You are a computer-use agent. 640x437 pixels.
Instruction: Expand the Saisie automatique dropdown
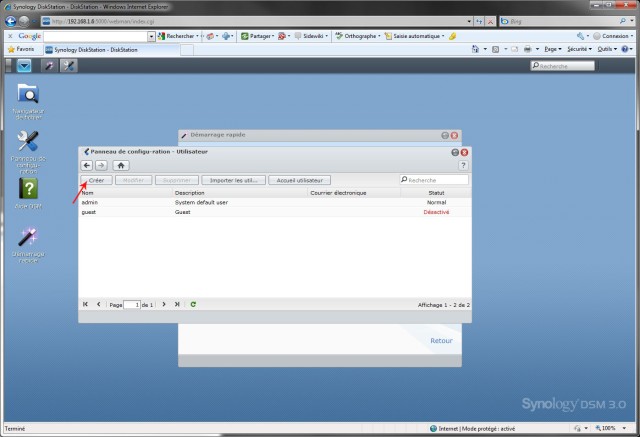(x=442, y=36)
